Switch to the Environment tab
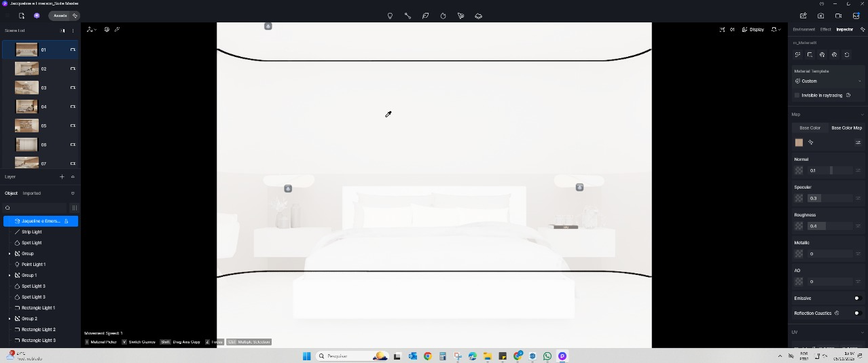This screenshot has height=363, width=868. click(x=803, y=30)
